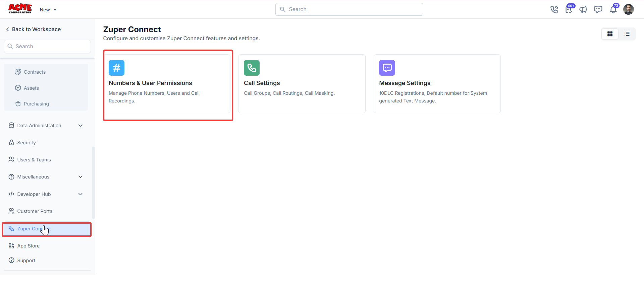Click the App Store grid icon

(11, 245)
